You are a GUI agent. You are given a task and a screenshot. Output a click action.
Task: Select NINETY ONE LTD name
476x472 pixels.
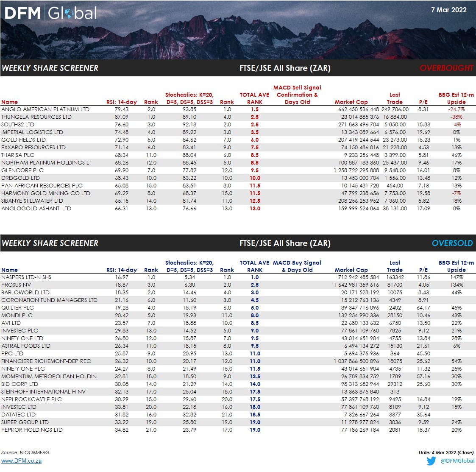pos(22,338)
